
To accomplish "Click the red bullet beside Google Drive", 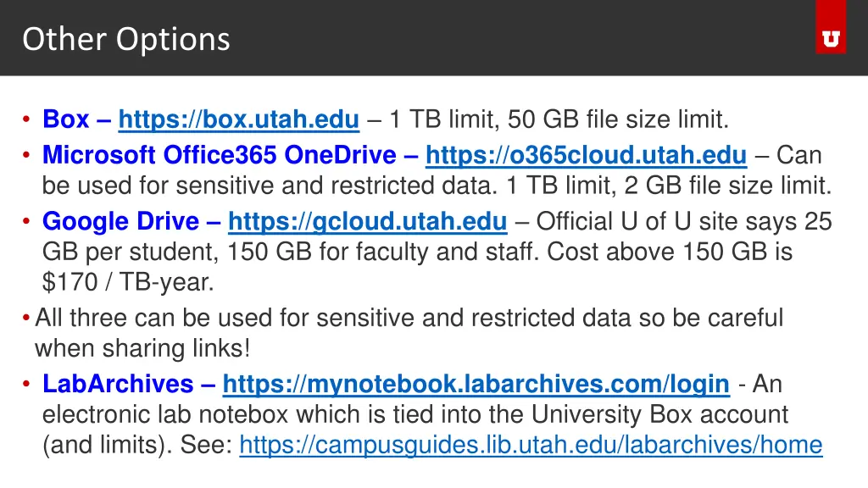I will [x=26, y=221].
